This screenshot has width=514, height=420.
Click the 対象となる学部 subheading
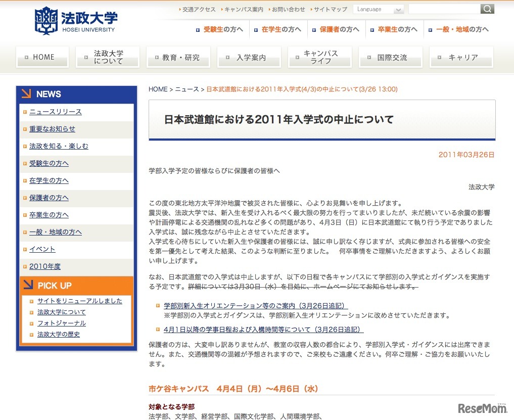point(171,407)
